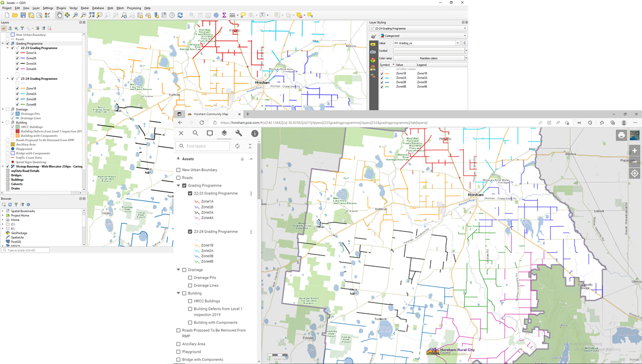Select the QGIS Pan Map hand tool

click(x=59, y=15)
